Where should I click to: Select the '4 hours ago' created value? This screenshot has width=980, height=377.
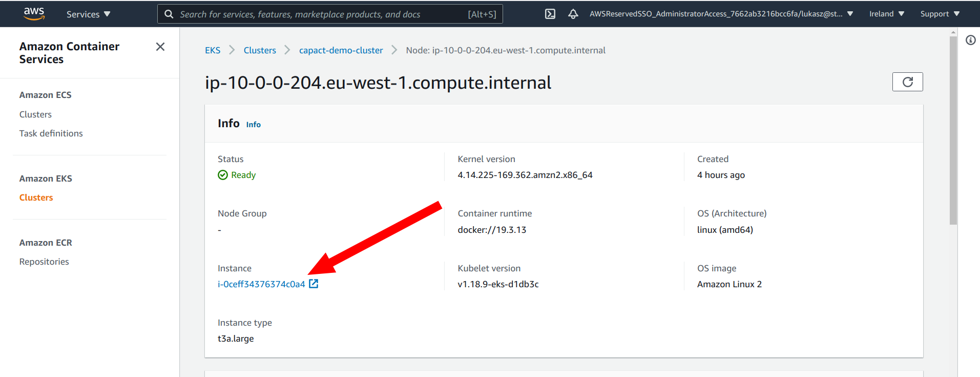[721, 175]
